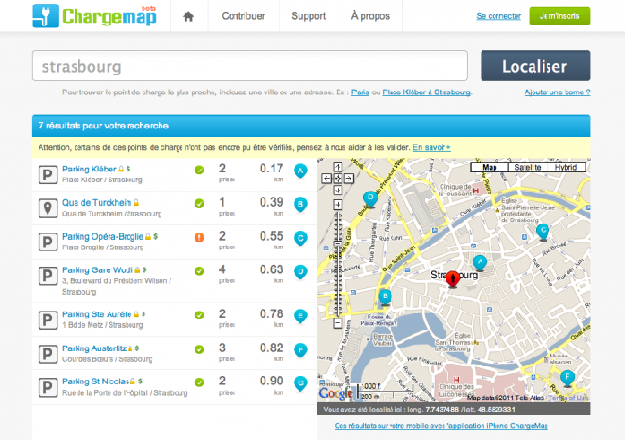This screenshot has height=440, width=625.
Task: Click the Je m'inscris button
Action: [x=560, y=16]
